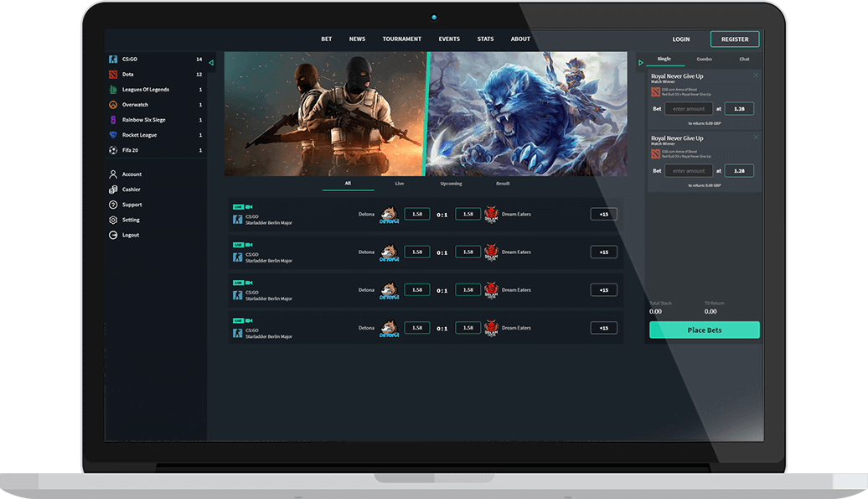Go to the TOURNAMENT page

click(x=402, y=39)
